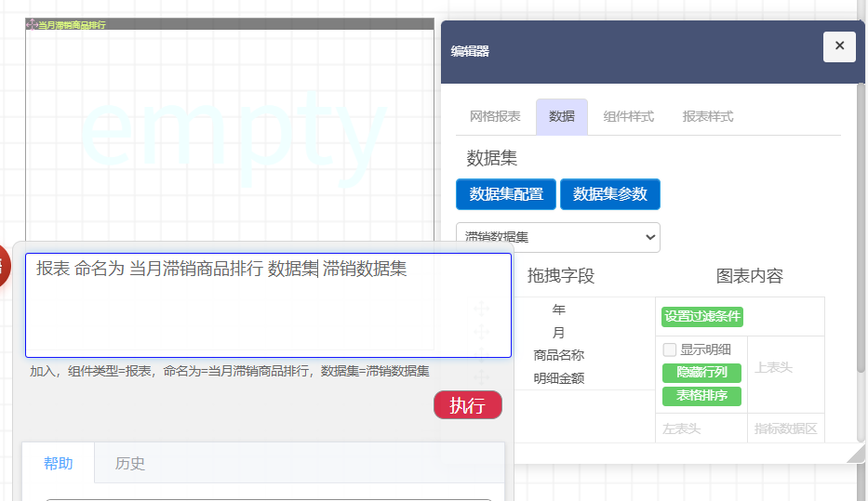868x501 pixels.
Task: Open the 组件样式 tab
Action: coord(628,117)
